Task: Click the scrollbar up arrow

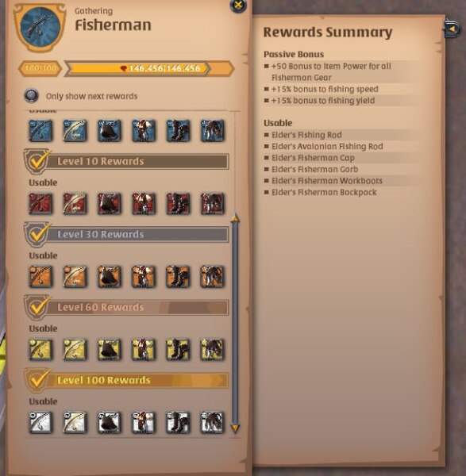Action: (x=235, y=217)
